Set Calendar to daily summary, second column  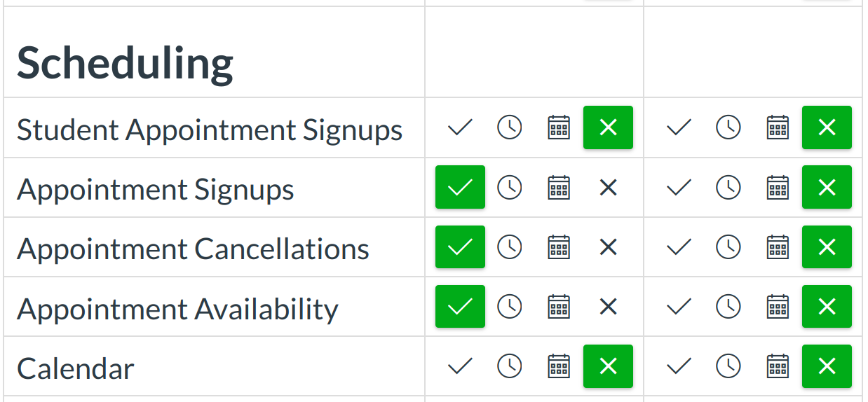(728, 366)
